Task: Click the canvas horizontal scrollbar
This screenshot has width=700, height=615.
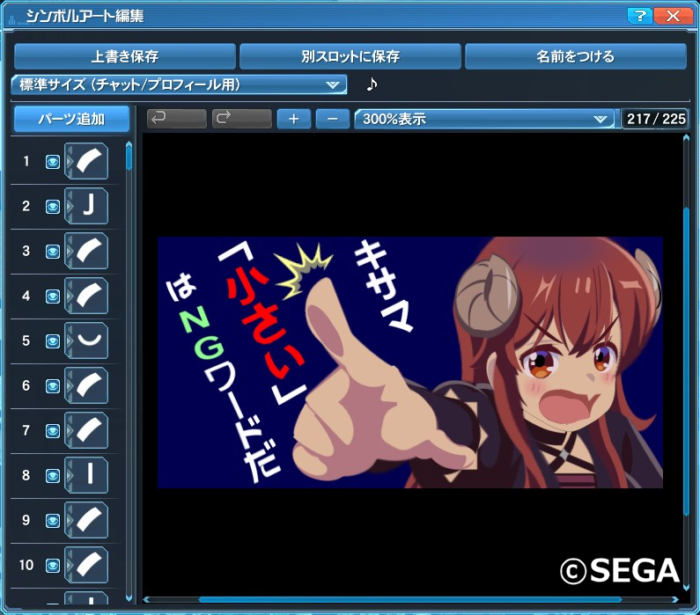Action: (410, 600)
